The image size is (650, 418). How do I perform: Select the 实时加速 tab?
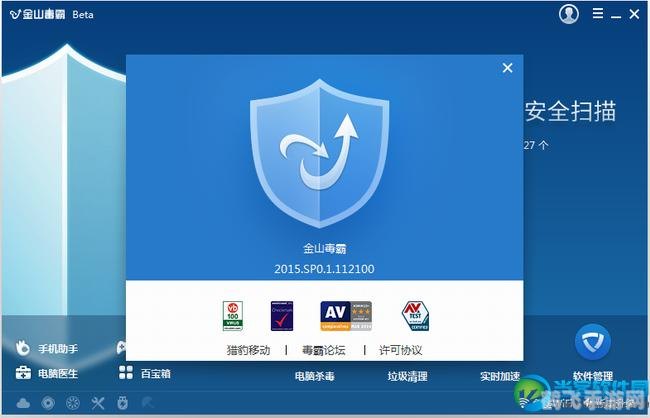(x=500, y=376)
